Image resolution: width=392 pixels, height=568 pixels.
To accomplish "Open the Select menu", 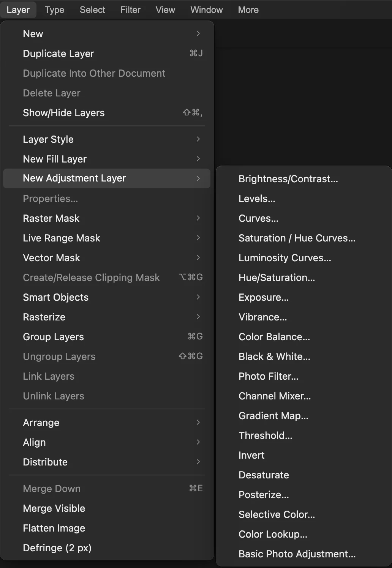I will pos(92,10).
